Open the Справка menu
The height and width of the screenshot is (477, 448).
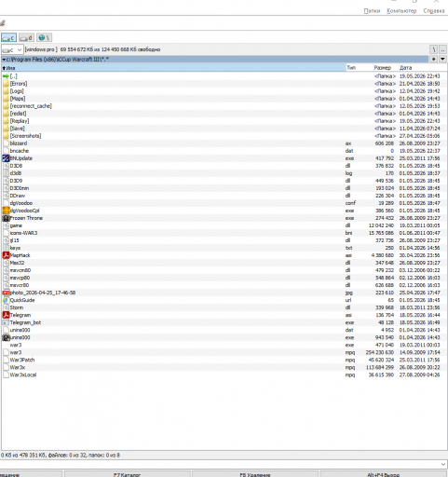point(434,11)
